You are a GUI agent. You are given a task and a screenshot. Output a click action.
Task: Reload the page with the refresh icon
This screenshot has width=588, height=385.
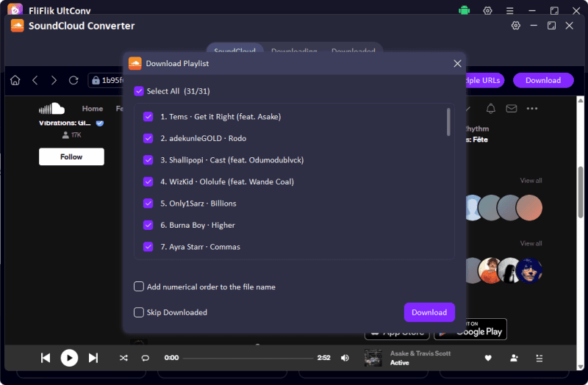click(x=73, y=80)
